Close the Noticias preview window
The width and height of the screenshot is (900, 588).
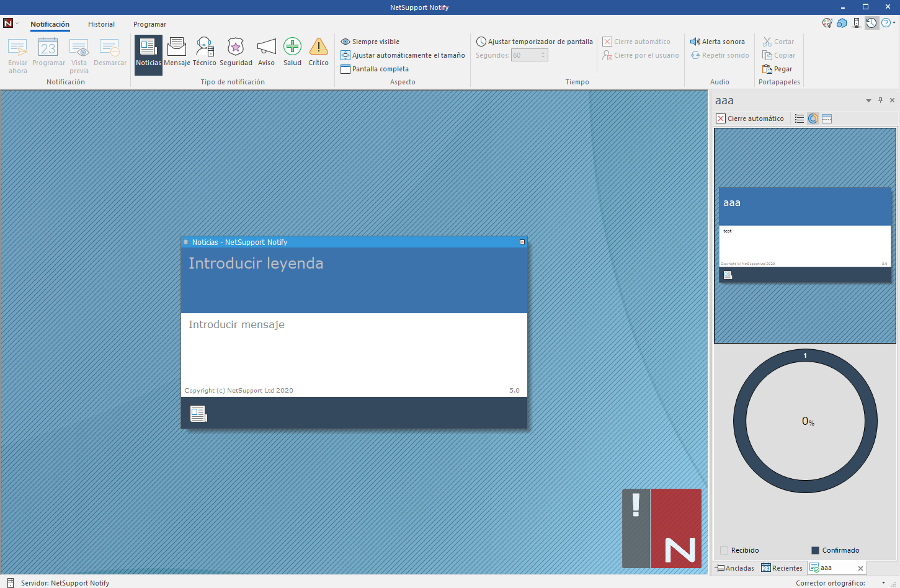[522, 242]
